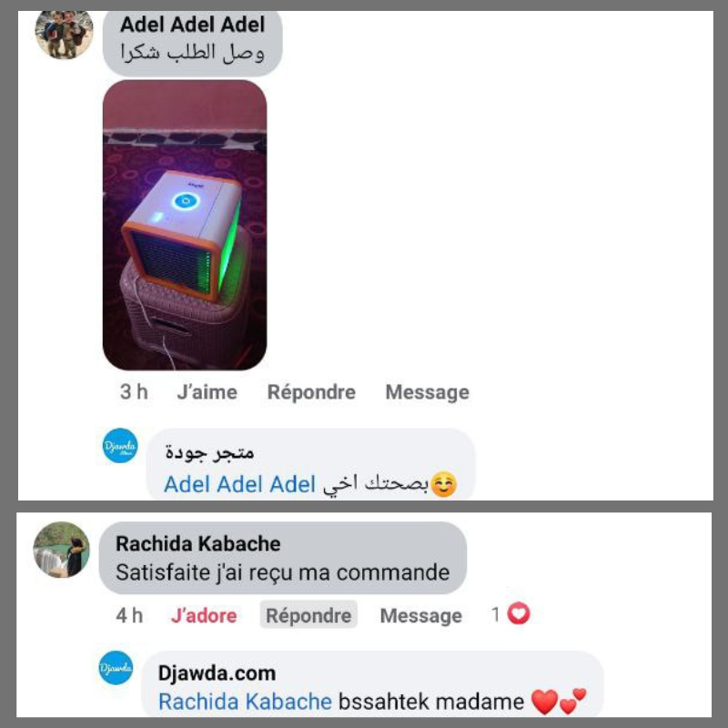The image size is (728, 728).
Task: Toggle J'adore reaction on Rachida's comment
Action: click(x=204, y=616)
